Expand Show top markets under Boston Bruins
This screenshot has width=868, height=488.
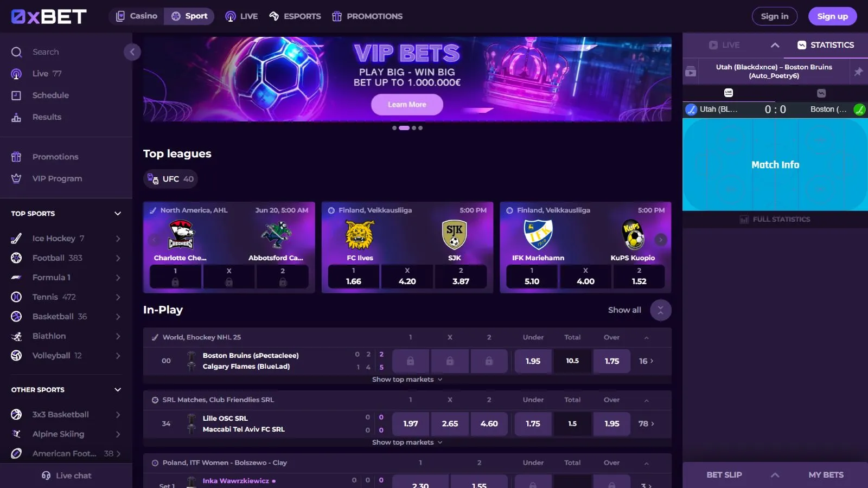pos(407,380)
